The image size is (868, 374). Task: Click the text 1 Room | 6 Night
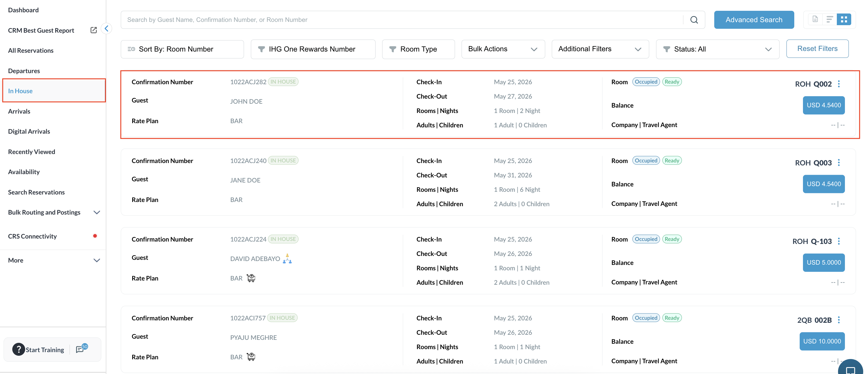click(517, 190)
